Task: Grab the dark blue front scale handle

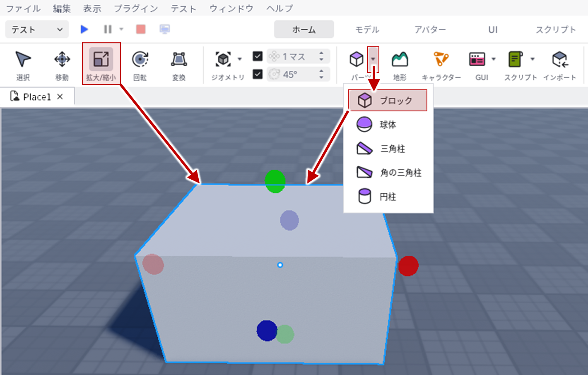Action: click(267, 331)
